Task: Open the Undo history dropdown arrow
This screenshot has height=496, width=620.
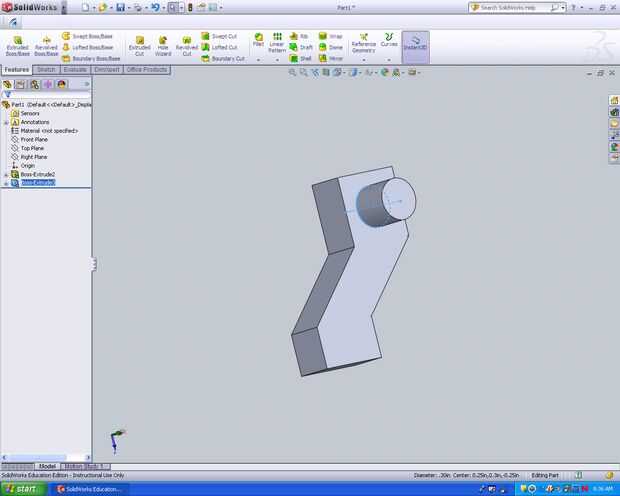Action: pos(163,8)
